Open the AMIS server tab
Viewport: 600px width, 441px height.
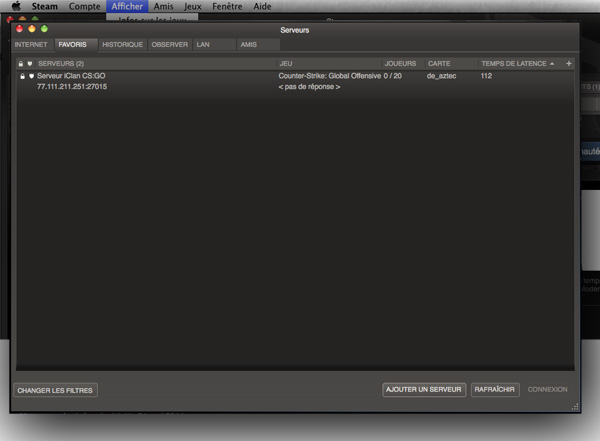tap(258, 44)
